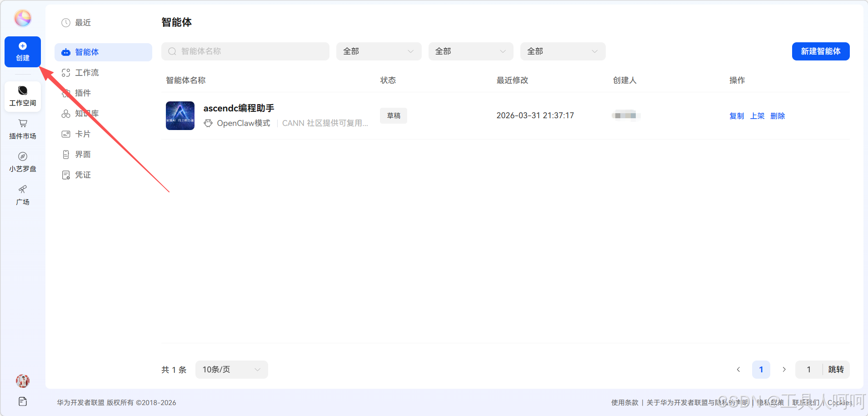
Task: Expand the 10条/页 page size dropdown
Action: (x=231, y=370)
